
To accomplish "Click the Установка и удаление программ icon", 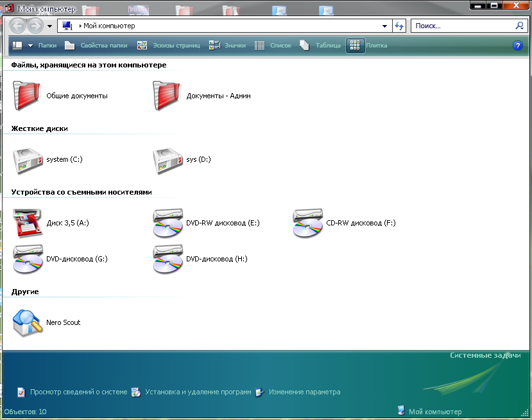I will [136, 392].
